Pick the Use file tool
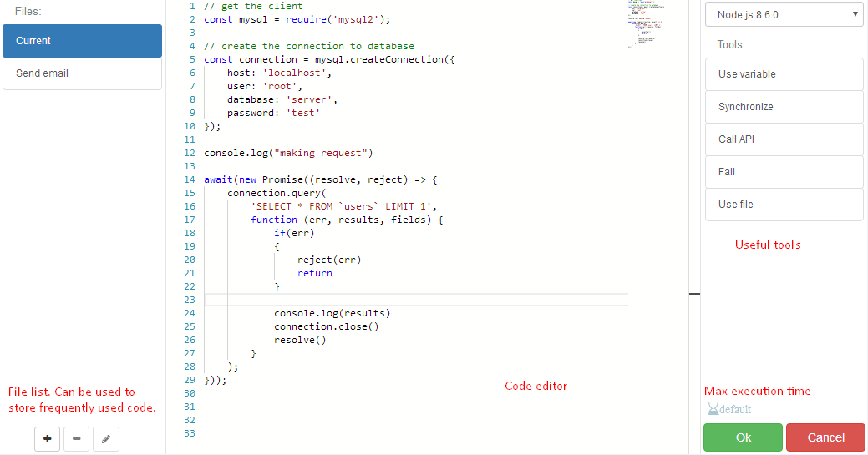This screenshot has width=868, height=455. coord(784,205)
